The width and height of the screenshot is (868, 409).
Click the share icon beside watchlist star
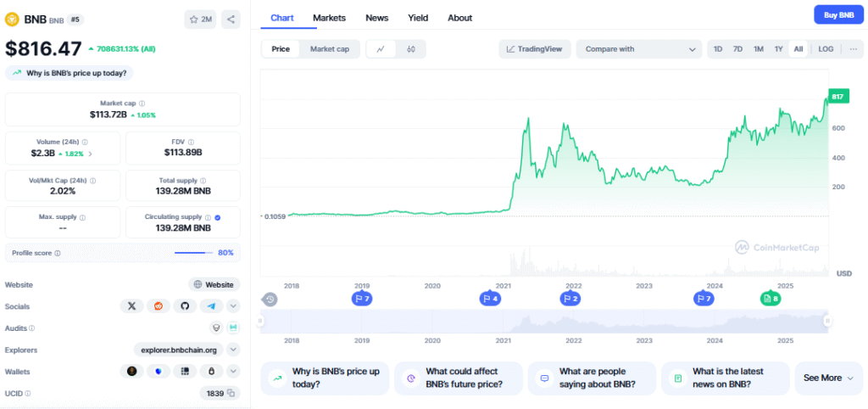coord(231,19)
